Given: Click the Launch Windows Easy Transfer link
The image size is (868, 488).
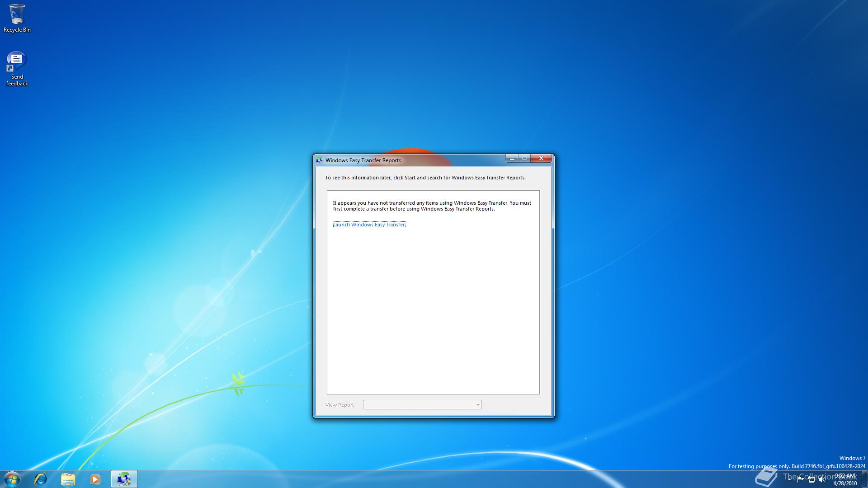Looking at the screenshot, I should click(x=369, y=225).
